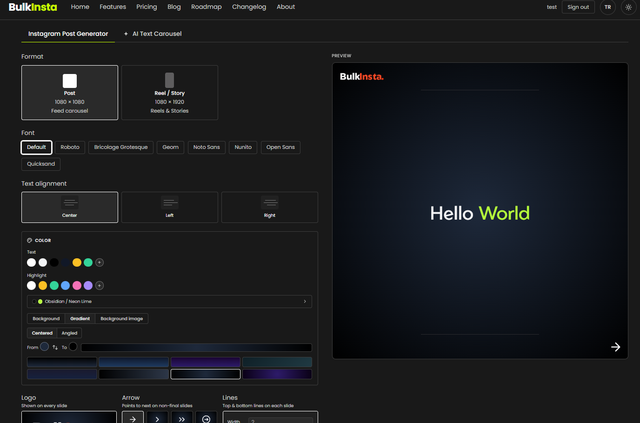Select the Roboto font
Screen dimensions: 640x423
(x=70, y=147)
